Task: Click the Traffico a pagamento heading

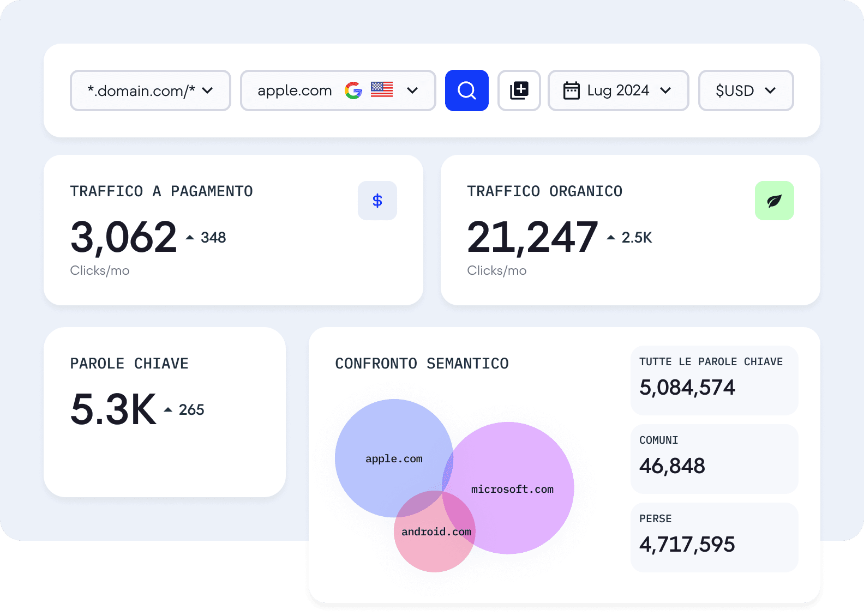Action: [161, 191]
